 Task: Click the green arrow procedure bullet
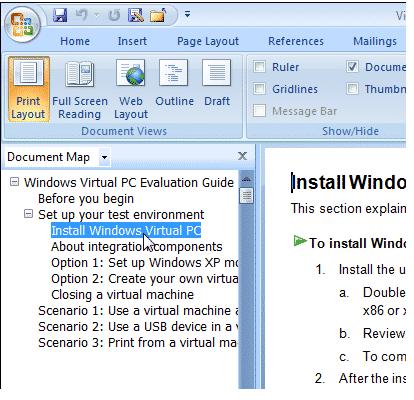(299, 241)
